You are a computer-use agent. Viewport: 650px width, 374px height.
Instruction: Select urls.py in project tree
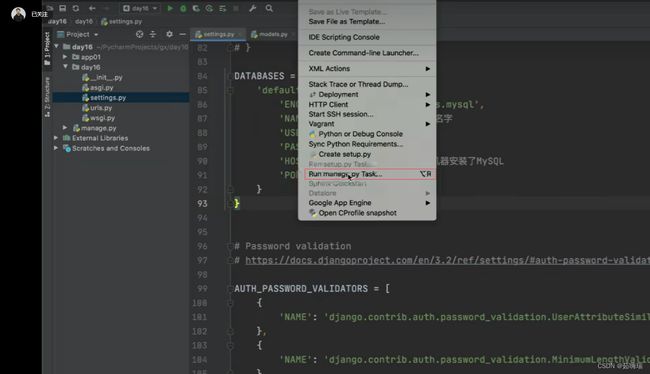[x=97, y=108]
